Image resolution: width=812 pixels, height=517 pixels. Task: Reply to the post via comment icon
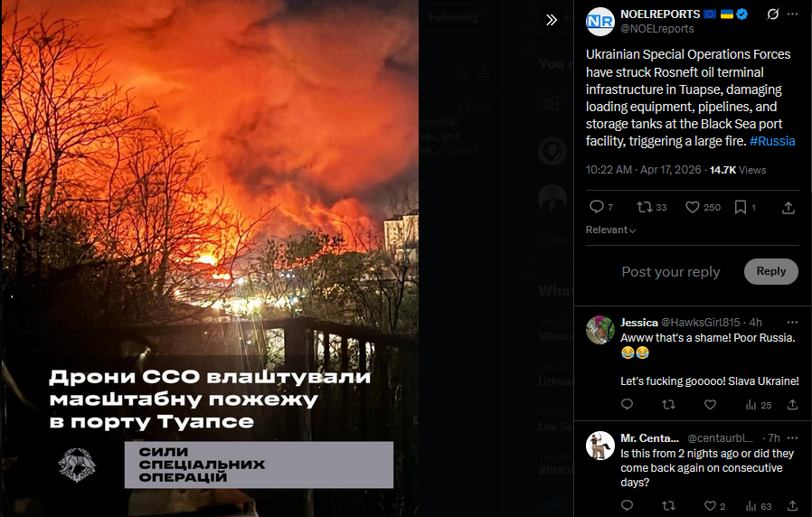pyautogui.click(x=601, y=207)
